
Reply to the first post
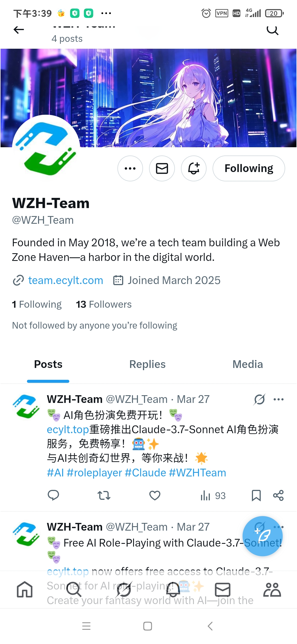(x=53, y=495)
